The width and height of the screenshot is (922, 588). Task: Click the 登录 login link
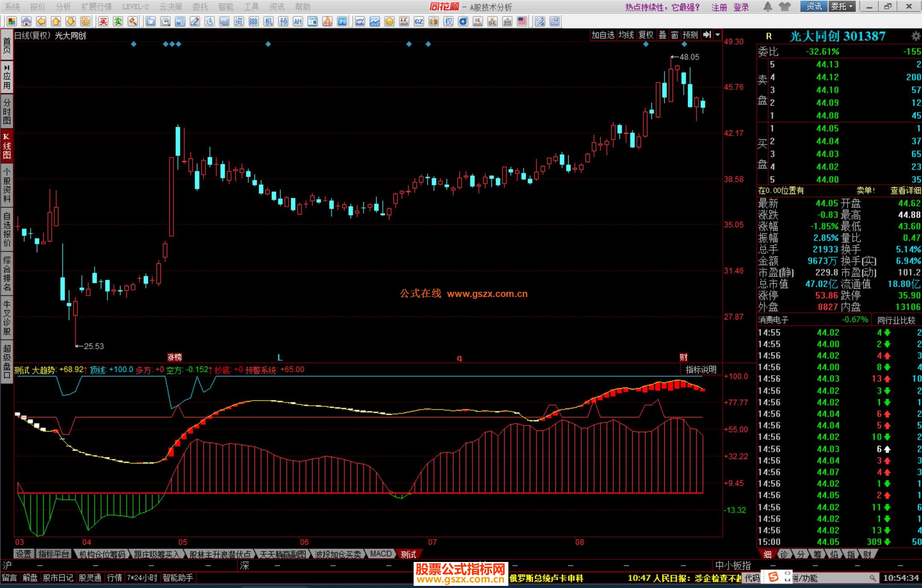(741, 7)
